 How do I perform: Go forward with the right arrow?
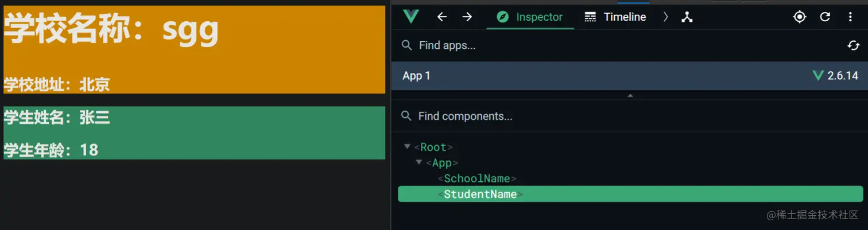467,17
